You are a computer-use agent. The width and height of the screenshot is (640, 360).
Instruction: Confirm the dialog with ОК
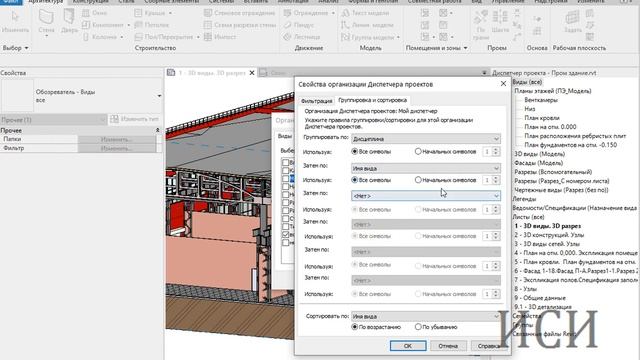[408, 346]
